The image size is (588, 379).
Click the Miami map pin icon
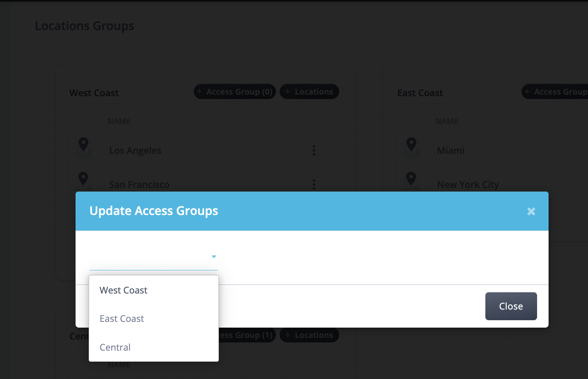(x=411, y=145)
